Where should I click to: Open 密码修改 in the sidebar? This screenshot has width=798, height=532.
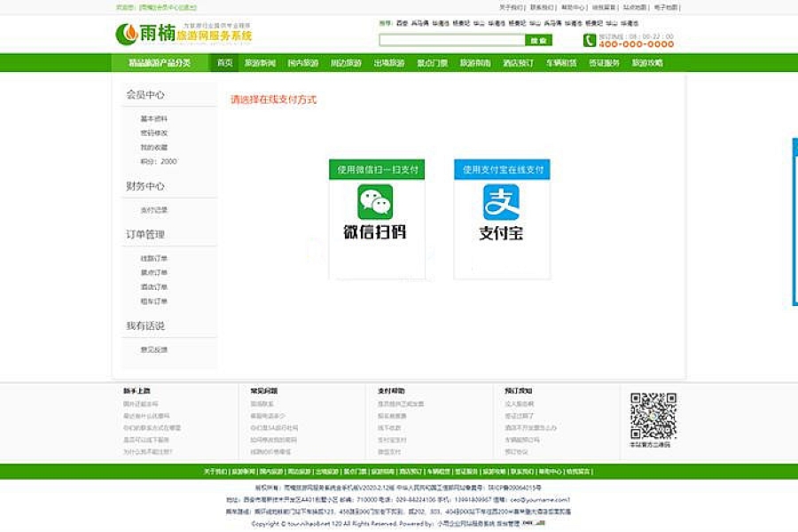pos(153,133)
